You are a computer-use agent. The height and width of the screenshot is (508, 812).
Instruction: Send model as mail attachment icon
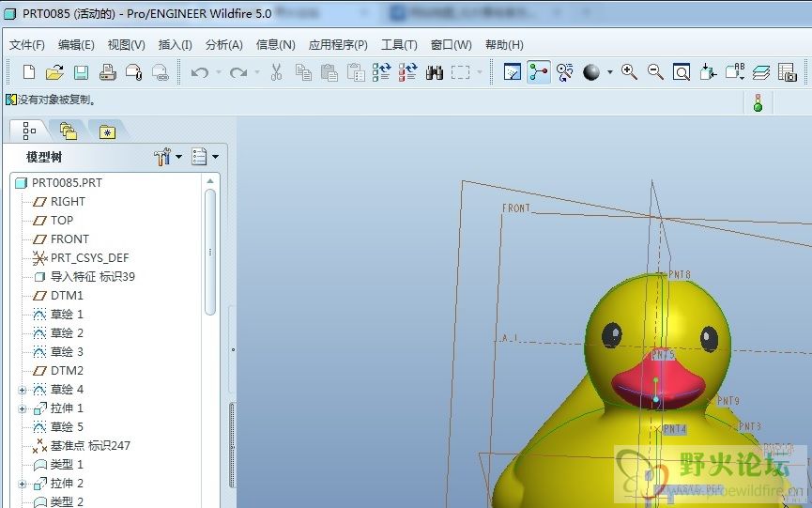[x=134, y=72]
